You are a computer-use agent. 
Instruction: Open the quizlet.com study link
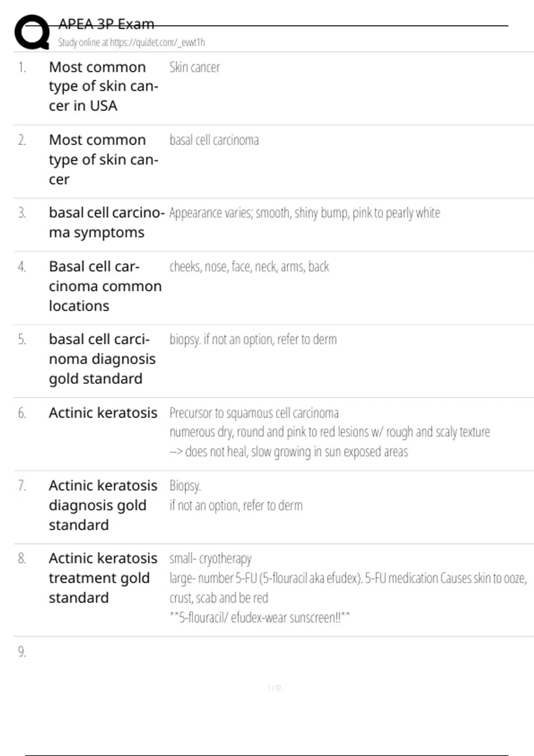131,43
